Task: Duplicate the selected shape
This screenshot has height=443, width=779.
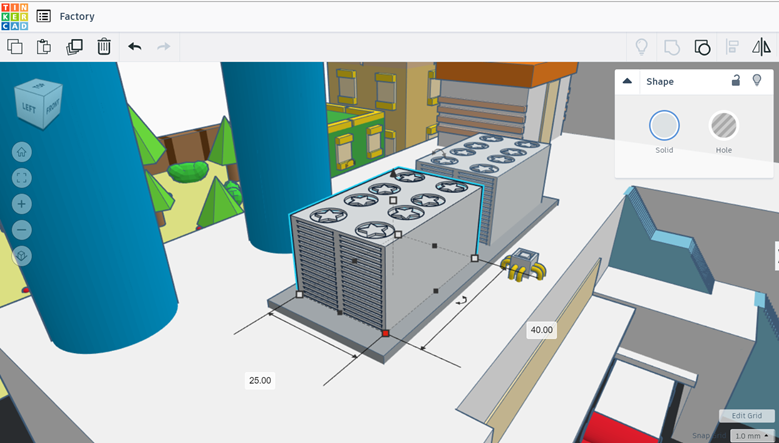Action: 75,47
